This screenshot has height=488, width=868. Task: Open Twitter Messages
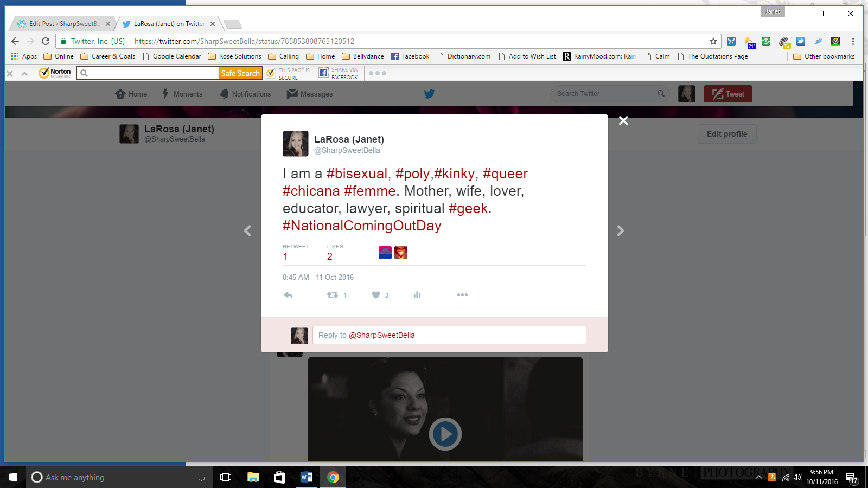pyautogui.click(x=309, y=93)
